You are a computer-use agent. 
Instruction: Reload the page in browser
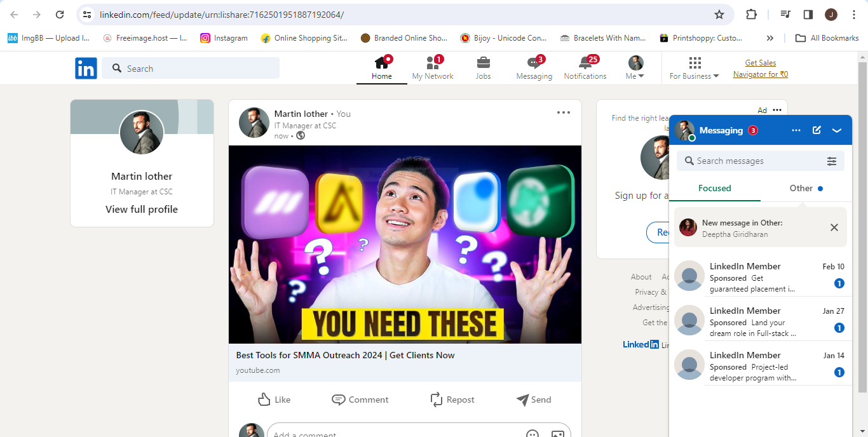tap(60, 15)
